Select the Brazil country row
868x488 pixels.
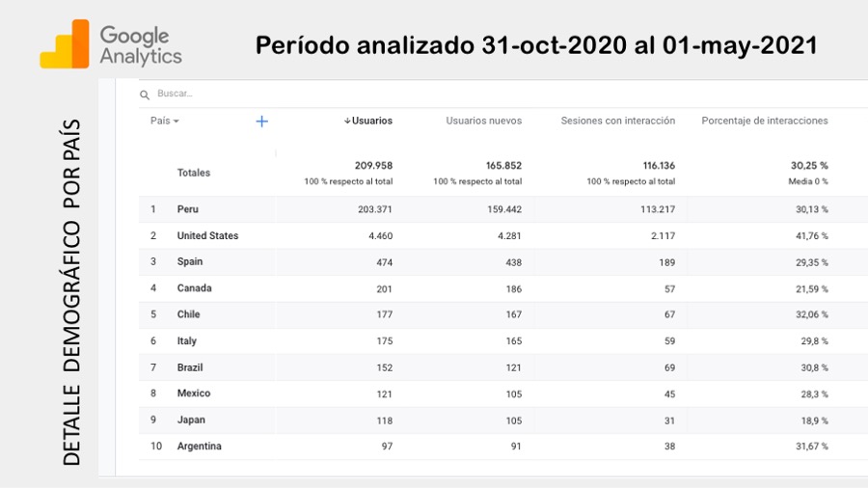[190, 367]
